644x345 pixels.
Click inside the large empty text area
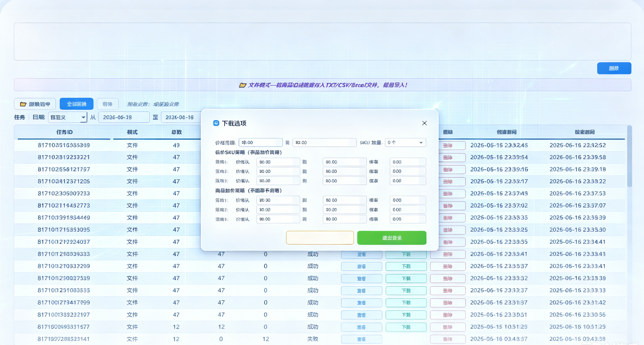322,42
